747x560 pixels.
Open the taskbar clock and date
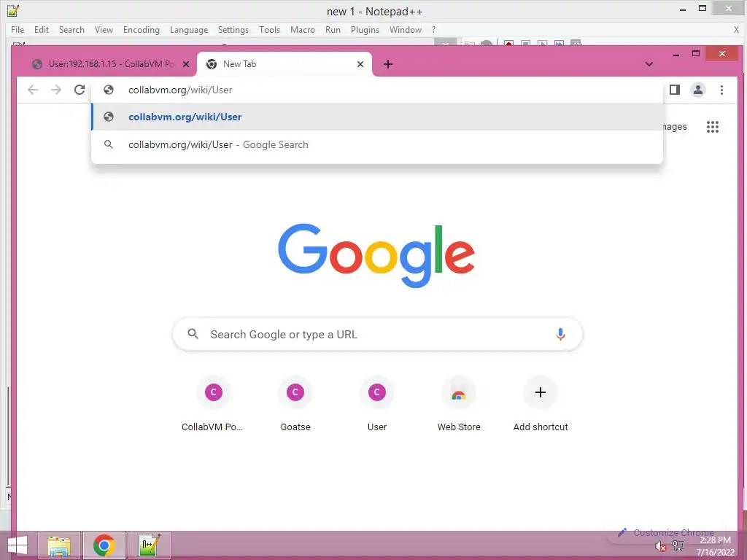tap(715, 546)
